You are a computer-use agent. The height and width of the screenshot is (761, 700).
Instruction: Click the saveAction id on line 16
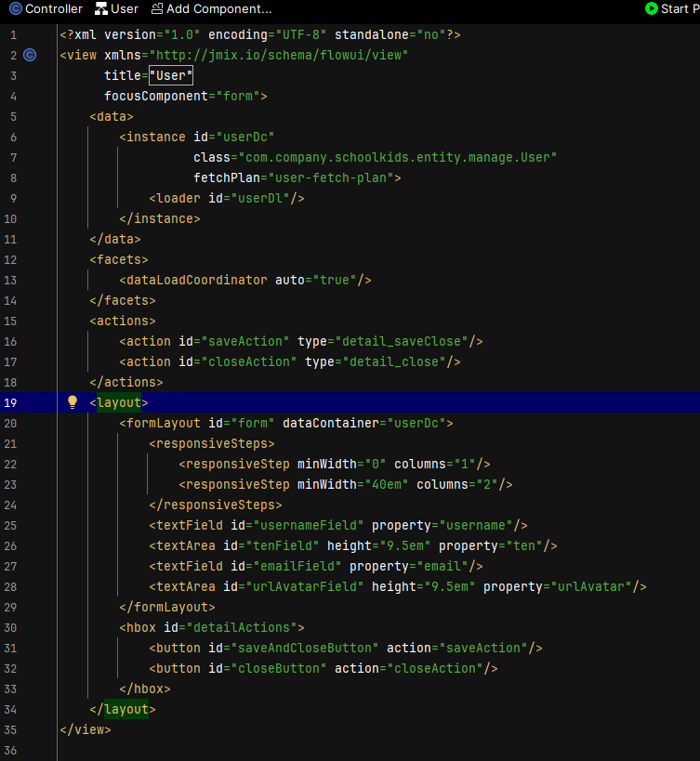(245, 342)
